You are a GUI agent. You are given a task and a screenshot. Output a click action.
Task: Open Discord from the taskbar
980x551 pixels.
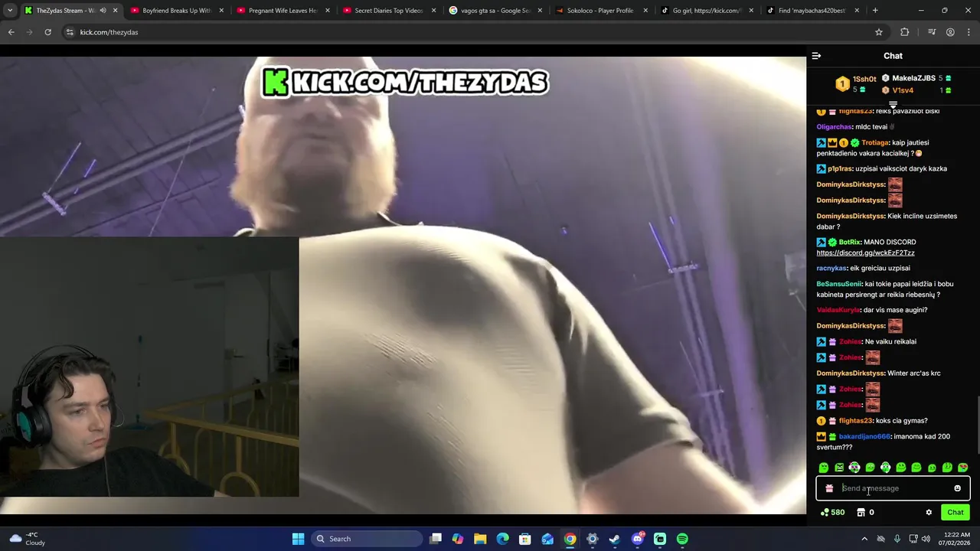point(637,539)
